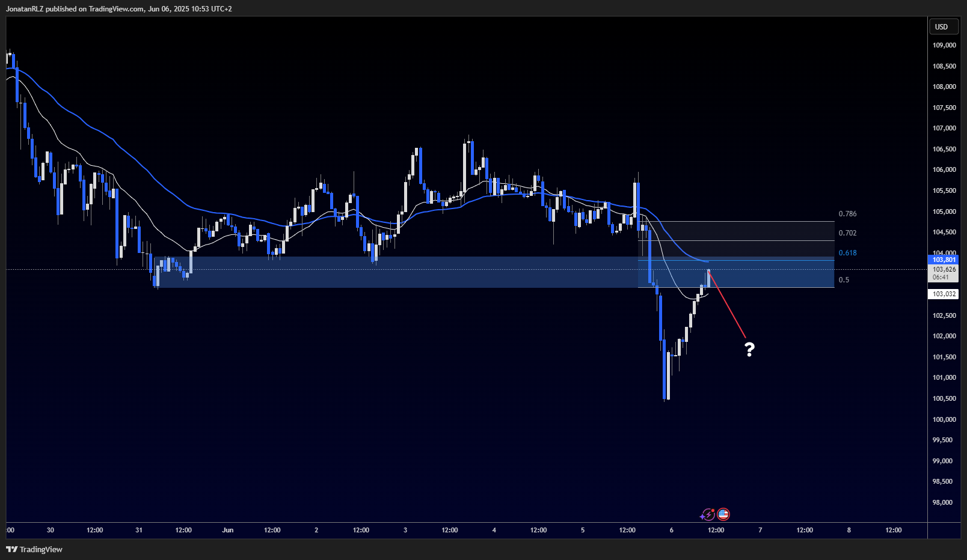Viewport: 967px width, 560px height.
Task: Click 102,000 on the price scale
Action: tap(944, 336)
